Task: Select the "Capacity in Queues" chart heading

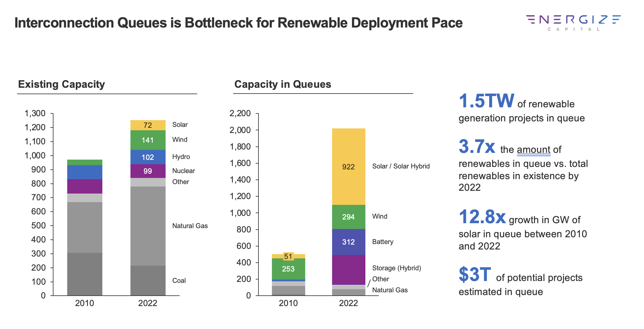Action: [x=283, y=84]
